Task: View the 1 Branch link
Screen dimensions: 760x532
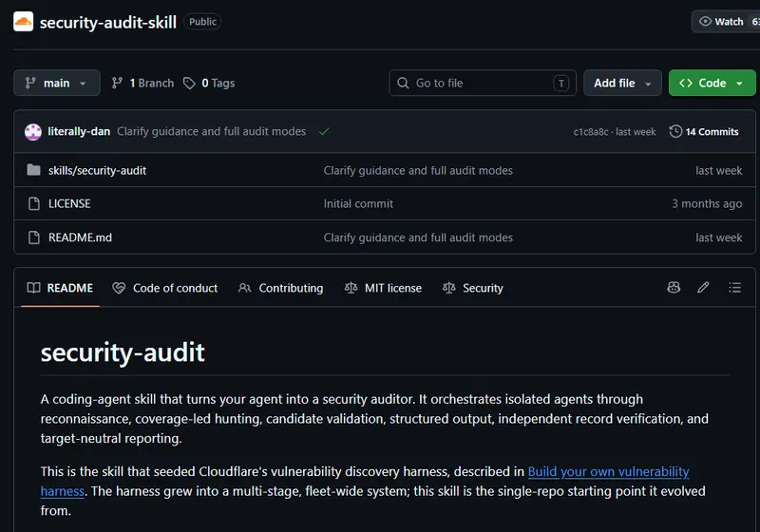Action: 142,83
